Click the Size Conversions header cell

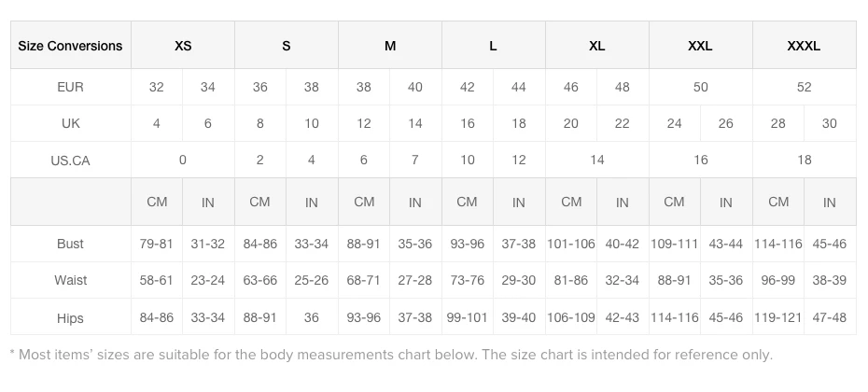point(71,46)
